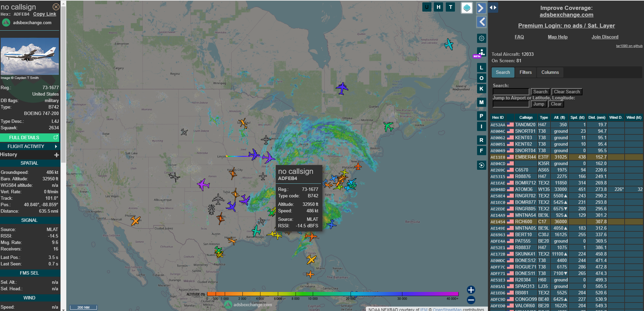Click the Clear Search button

coord(567,92)
